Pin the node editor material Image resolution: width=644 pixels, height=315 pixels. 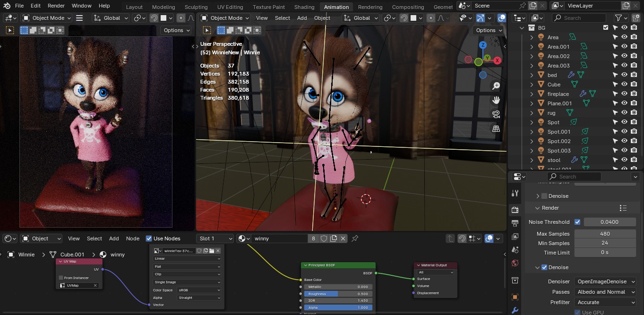click(x=355, y=238)
